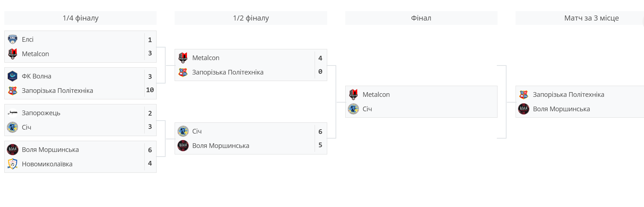Image resolution: width=644 pixels, height=207 pixels.
Task: Select the 1/4 фіналу column header
Action: [x=80, y=18]
